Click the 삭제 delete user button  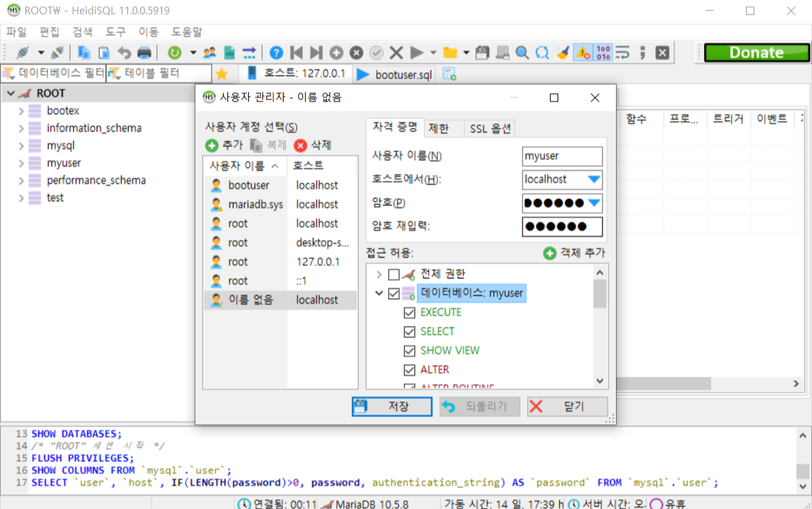click(313, 145)
